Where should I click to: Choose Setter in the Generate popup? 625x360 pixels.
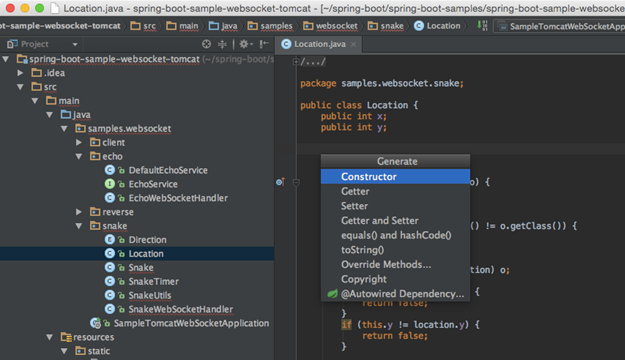point(395,206)
